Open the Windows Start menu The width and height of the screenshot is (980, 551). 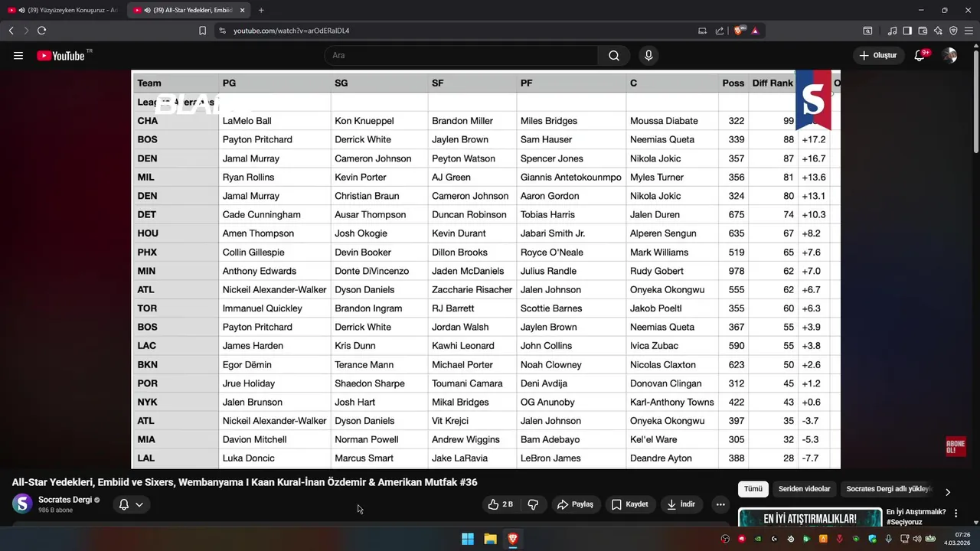point(468,539)
